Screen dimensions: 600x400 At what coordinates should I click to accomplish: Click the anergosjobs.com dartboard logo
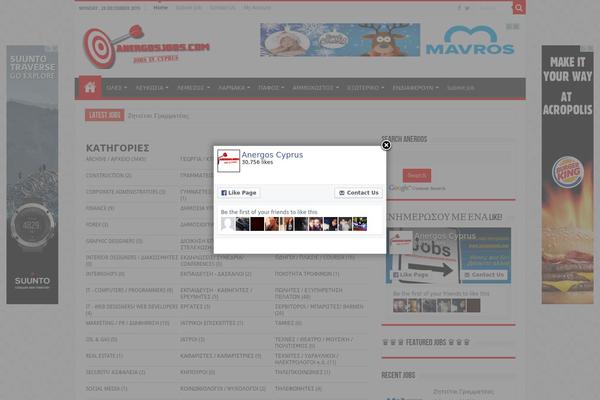[146, 46]
